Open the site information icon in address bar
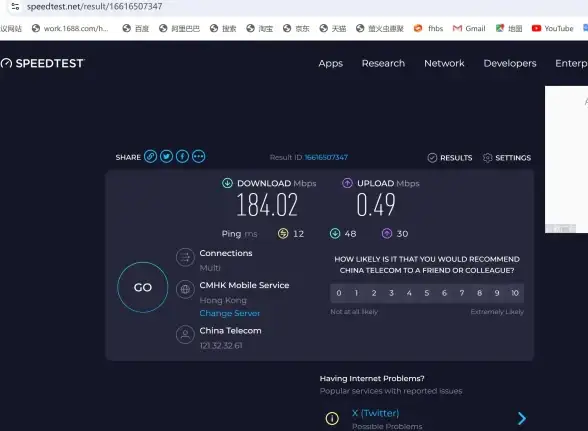 click(x=15, y=6)
